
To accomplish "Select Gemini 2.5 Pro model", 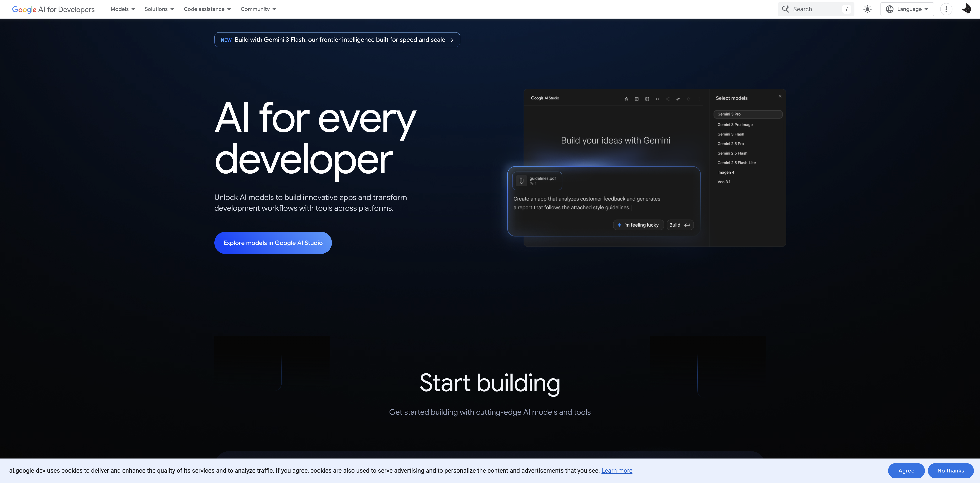I will (x=730, y=144).
